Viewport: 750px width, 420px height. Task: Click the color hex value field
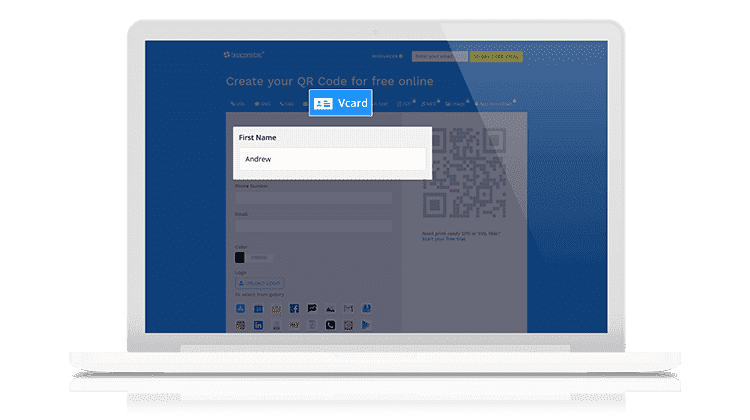point(260,257)
